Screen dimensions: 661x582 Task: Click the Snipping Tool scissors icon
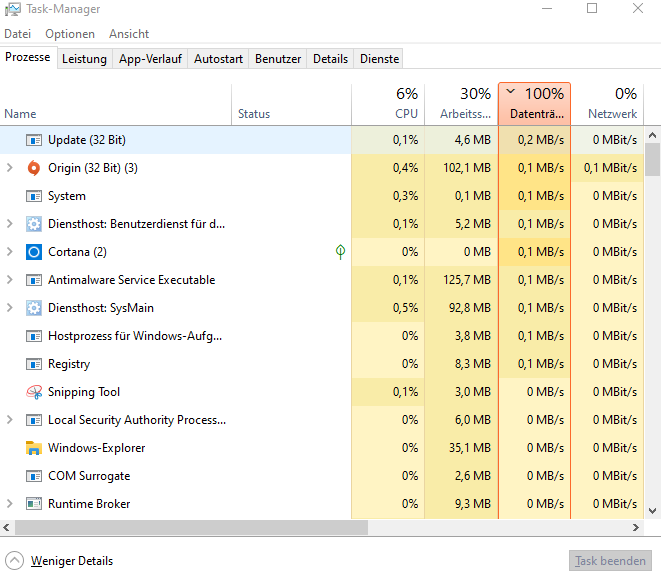[34, 392]
